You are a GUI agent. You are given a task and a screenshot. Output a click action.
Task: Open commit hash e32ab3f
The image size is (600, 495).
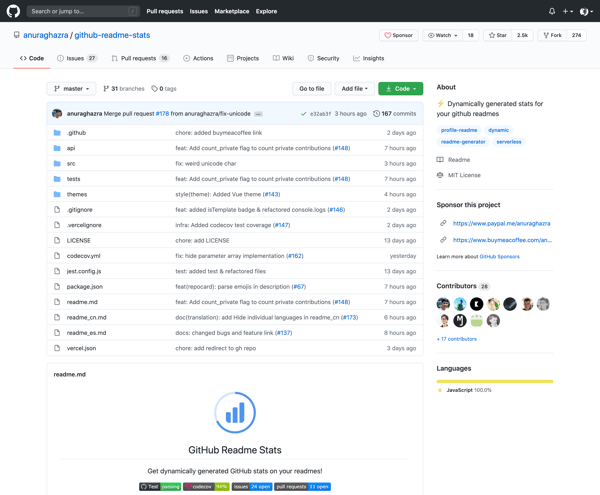[320, 114]
